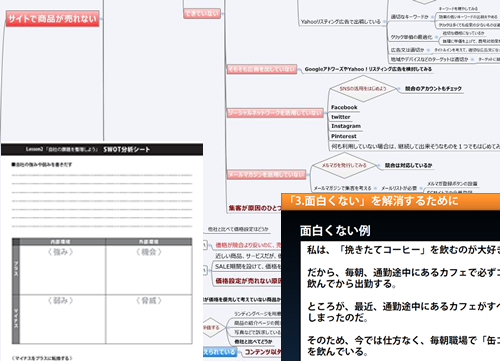Click the blue 'えられている' node

pos(220,352)
